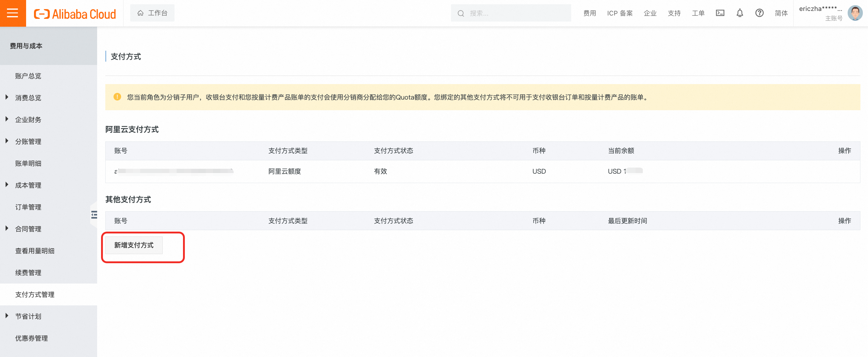Click the 新增支付方式 button

pos(134,245)
